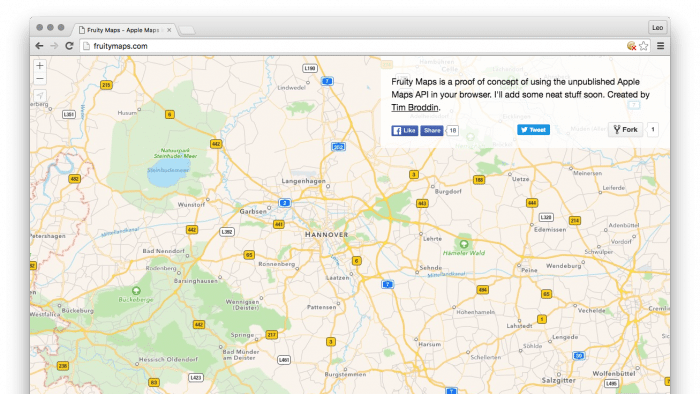Click blue highway 2 shield near Garbsen

point(285,203)
